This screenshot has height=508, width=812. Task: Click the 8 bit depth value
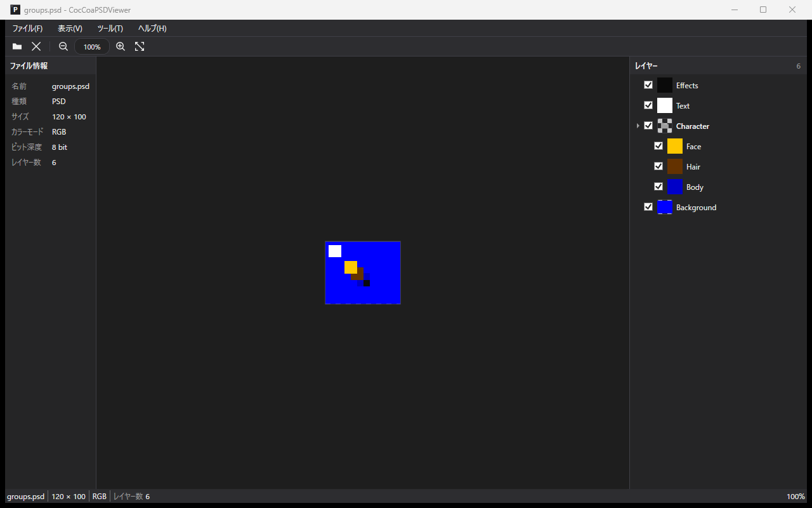pyautogui.click(x=60, y=147)
